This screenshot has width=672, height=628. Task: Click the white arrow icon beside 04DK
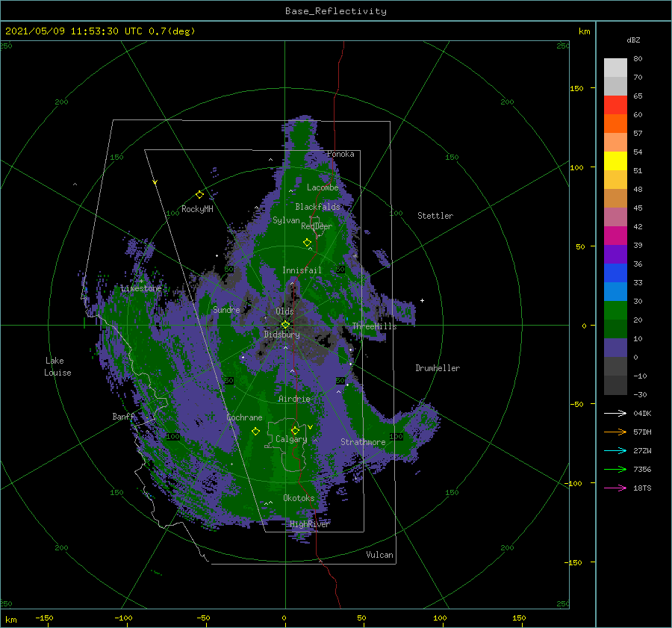tap(615, 413)
